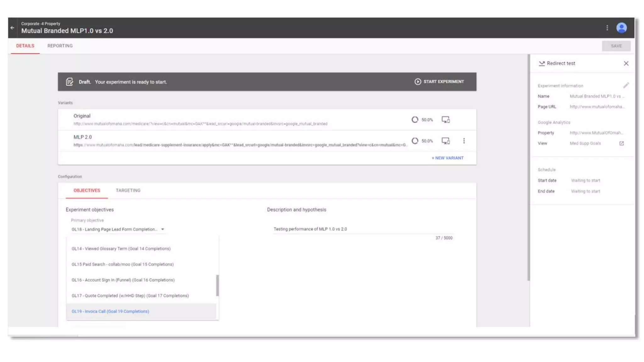Switch to the Reporting tab
The width and height of the screenshot is (644, 362).
point(60,46)
